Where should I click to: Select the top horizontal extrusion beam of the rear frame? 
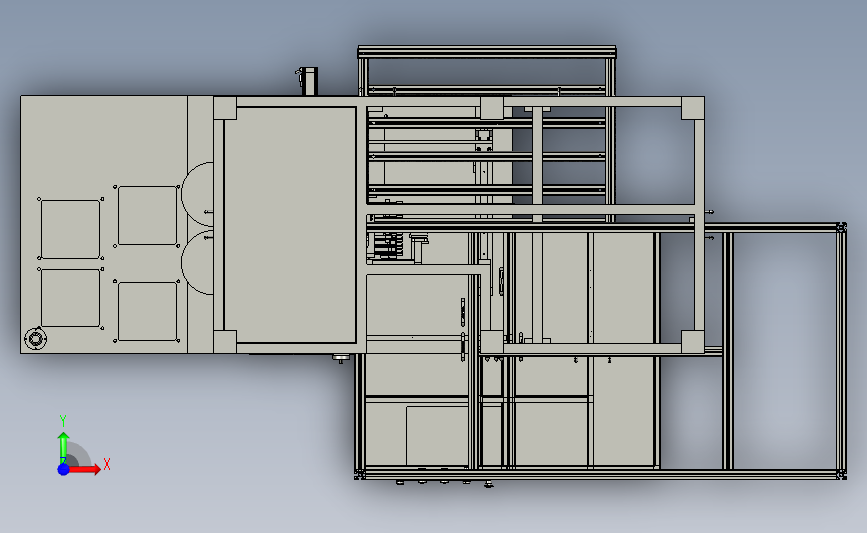[487, 52]
